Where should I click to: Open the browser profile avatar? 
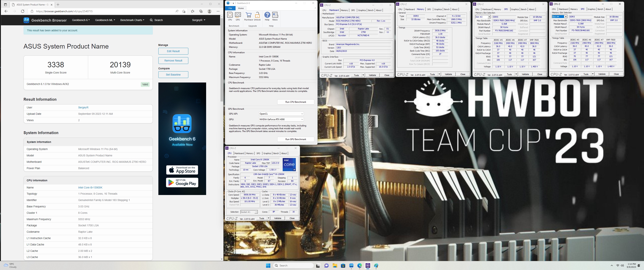[x=209, y=11]
